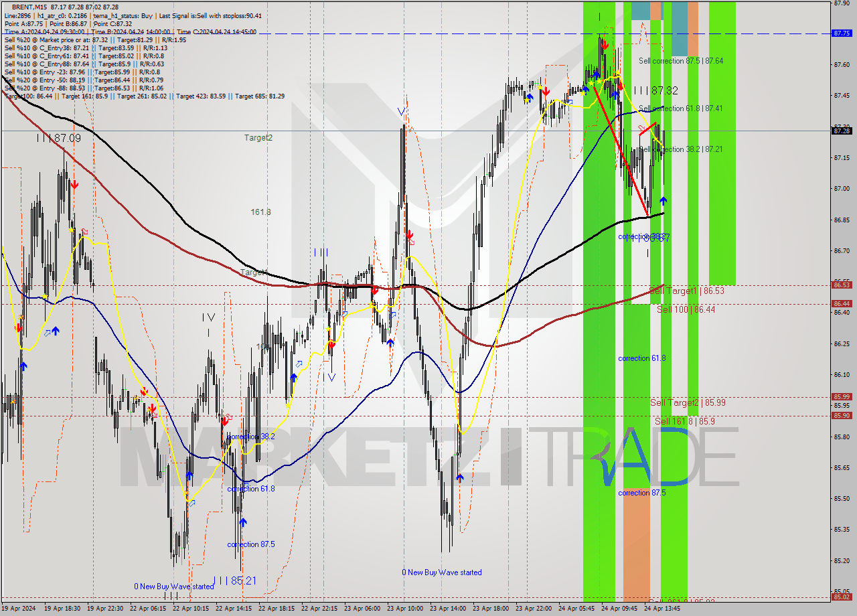This screenshot has height=616, width=857.
Task: Click the '23 Apr 18:00' time axis label
Action: [x=491, y=609]
